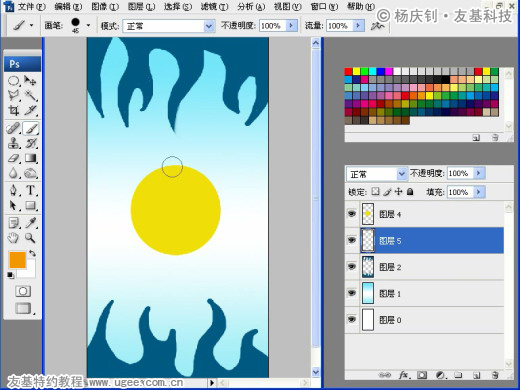Toggle Quick Mask mode
The width and height of the screenshot is (520, 390).
[23, 291]
